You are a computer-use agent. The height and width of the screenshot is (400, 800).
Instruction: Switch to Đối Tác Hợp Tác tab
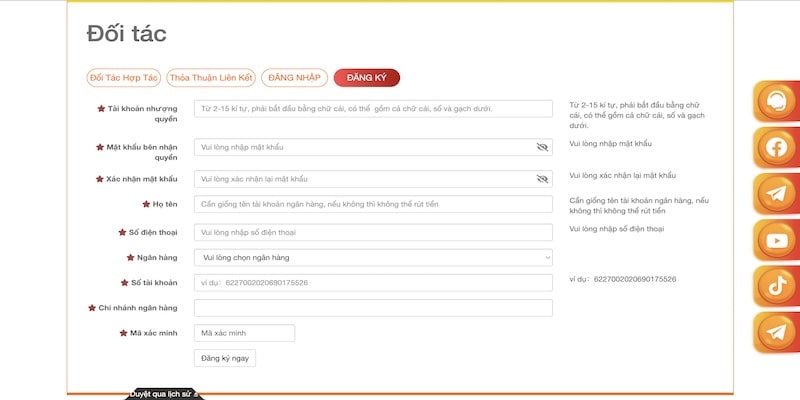coord(124,77)
